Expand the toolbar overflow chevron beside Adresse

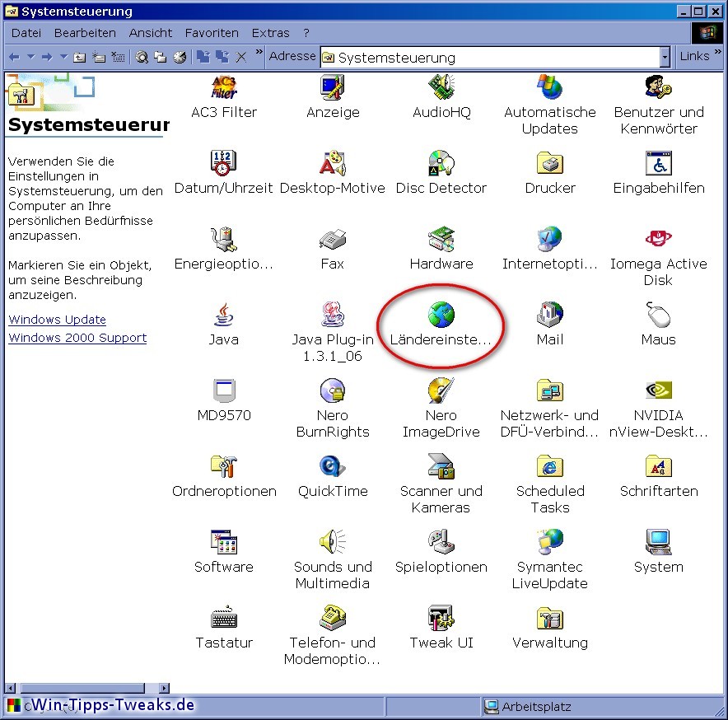pos(259,51)
